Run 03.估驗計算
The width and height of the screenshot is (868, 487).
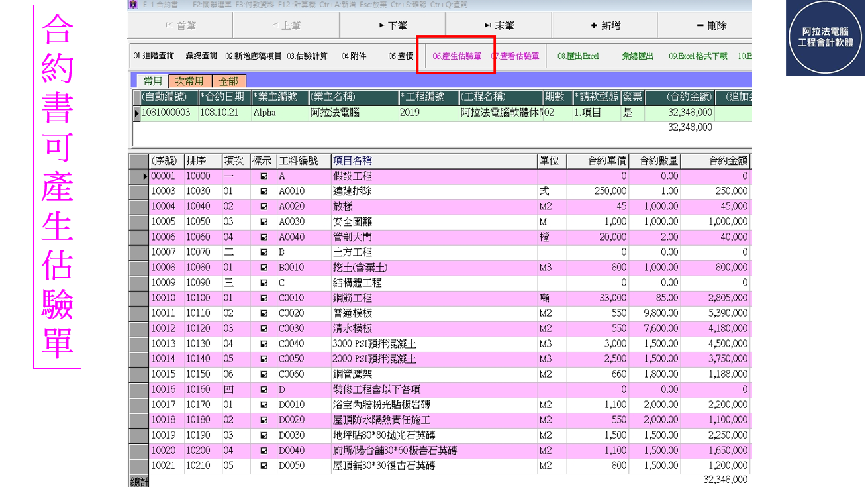(307, 56)
